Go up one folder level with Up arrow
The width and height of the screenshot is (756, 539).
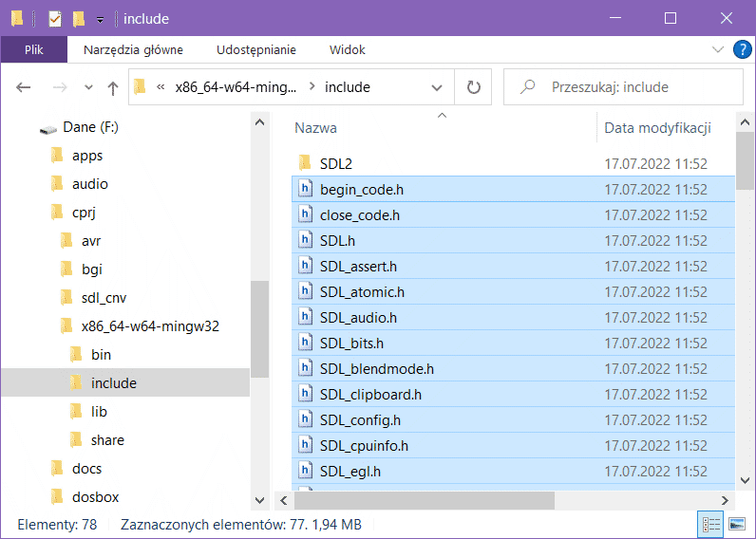[x=113, y=87]
